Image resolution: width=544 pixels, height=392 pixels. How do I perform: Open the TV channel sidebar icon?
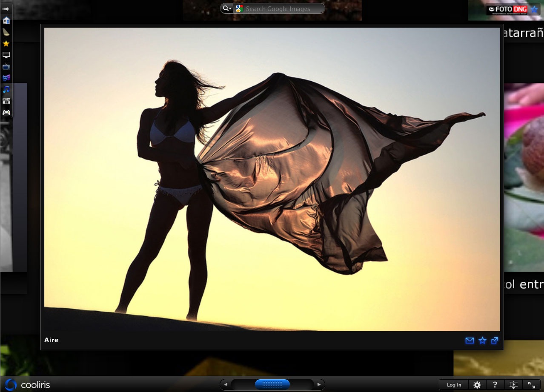[x=6, y=66]
